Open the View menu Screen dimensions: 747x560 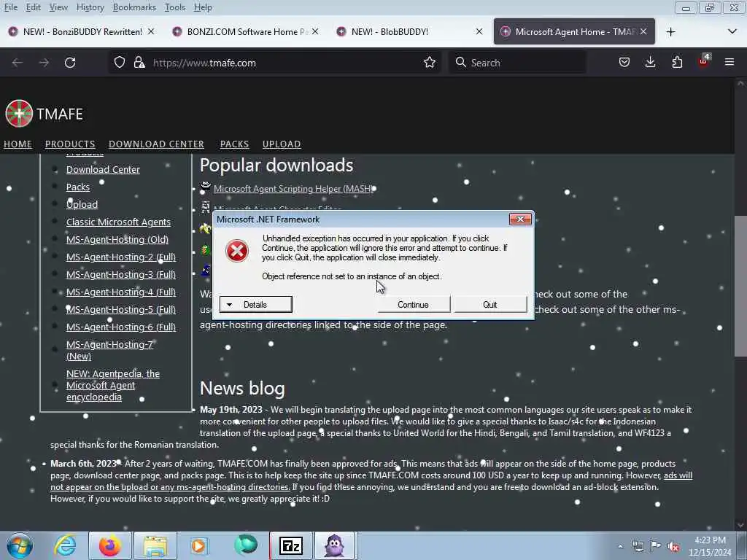(58, 7)
